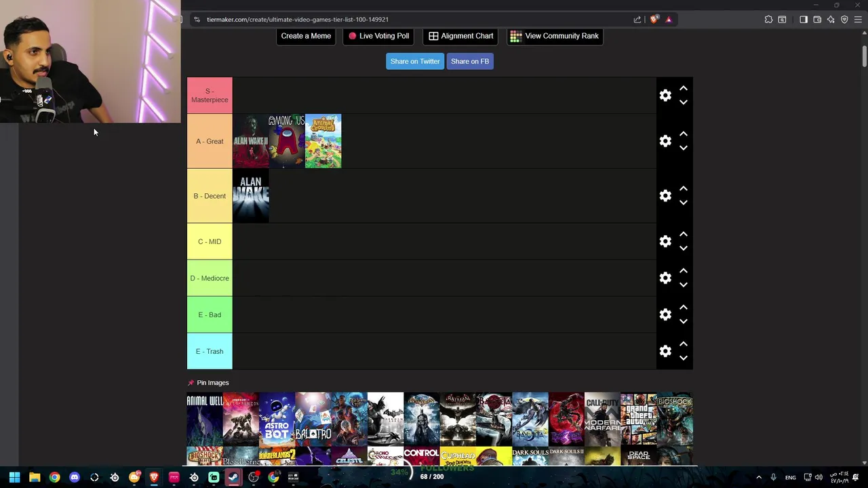Open Brave Wallet icon

(817, 20)
